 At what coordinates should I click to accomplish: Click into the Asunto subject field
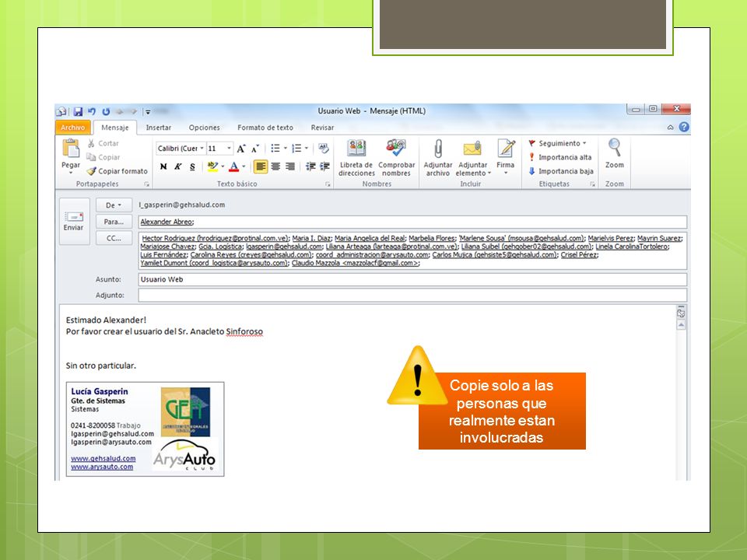tap(412, 279)
